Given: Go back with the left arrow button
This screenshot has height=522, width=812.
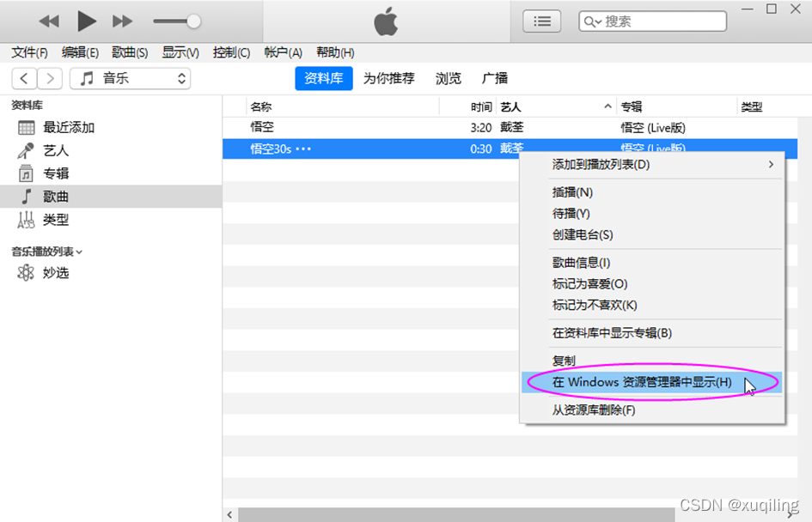Looking at the screenshot, I should pos(24,79).
